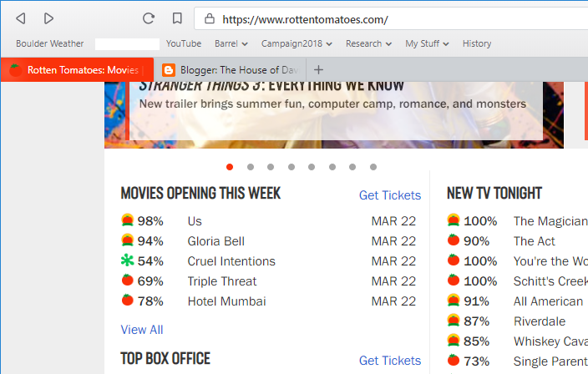Select the sixth carousel dot

tap(332, 167)
